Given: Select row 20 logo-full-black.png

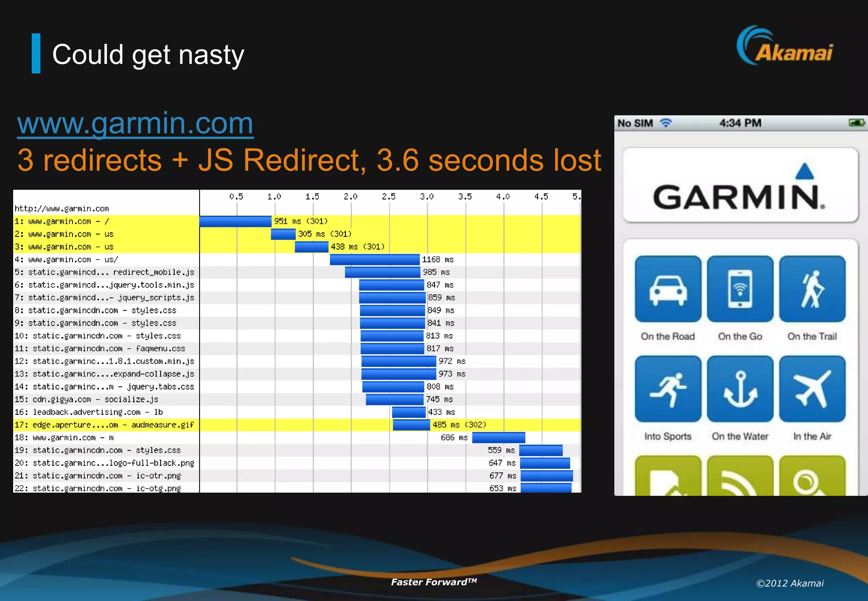Looking at the screenshot, I should pyautogui.click(x=297, y=463).
